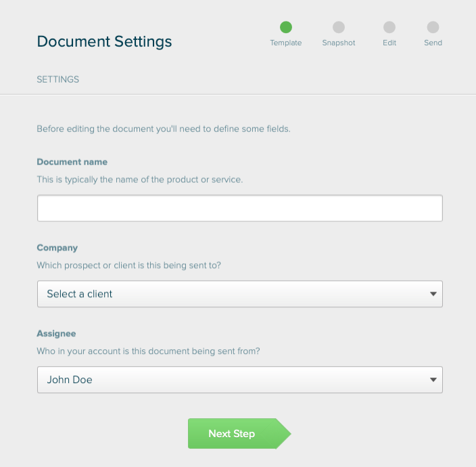Expand the Company dropdown arrow

coord(433,294)
